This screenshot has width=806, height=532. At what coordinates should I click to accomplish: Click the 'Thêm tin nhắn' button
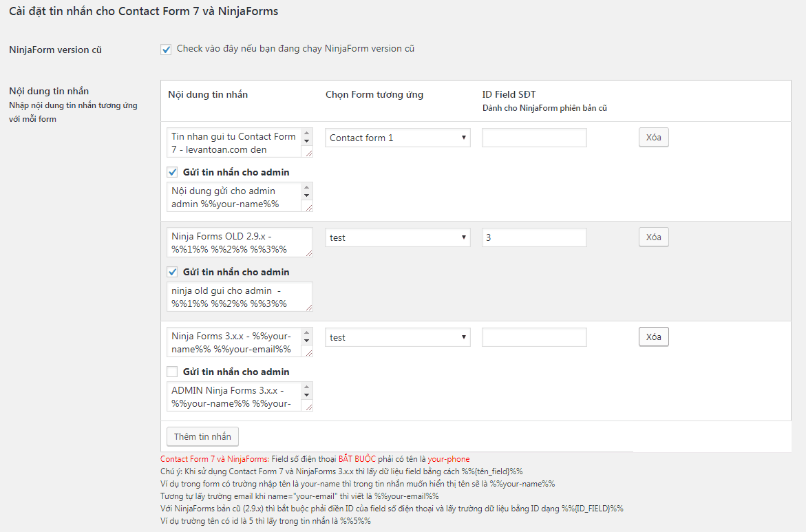[202, 436]
